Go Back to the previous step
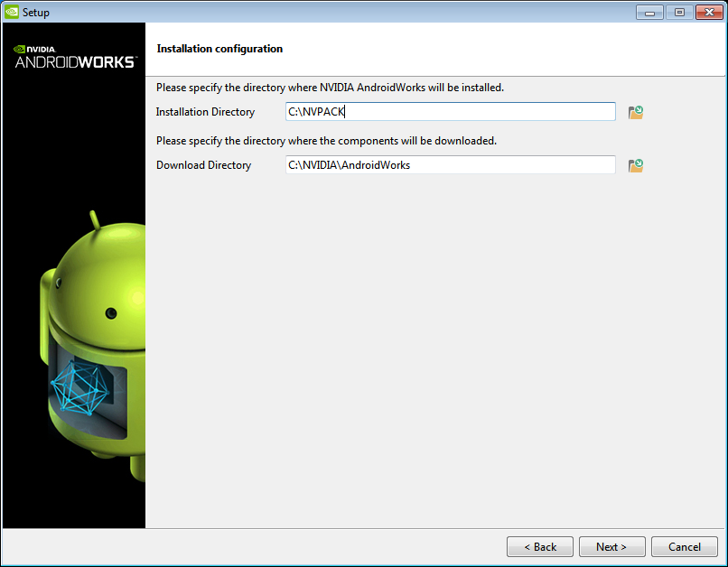This screenshot has height=567, width=728. [x=540, y=547]
